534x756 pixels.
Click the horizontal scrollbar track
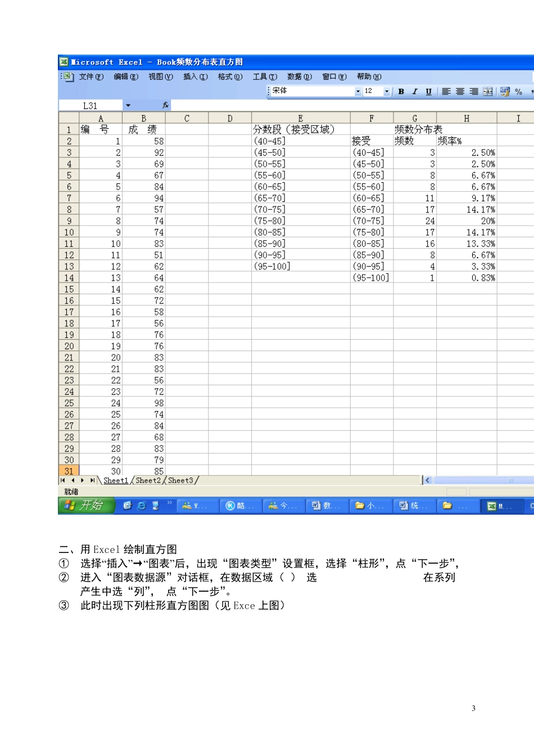pos(483,480)
